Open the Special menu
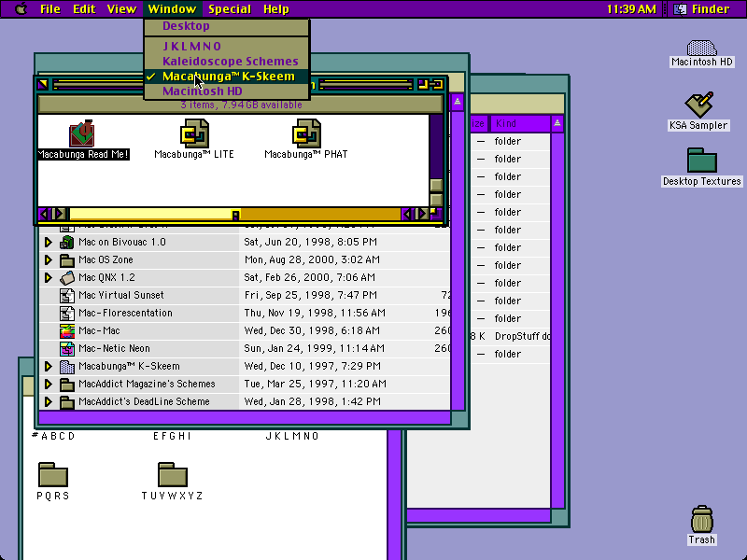The height and width of the screenshot is (560, 747). coord(230,9)
